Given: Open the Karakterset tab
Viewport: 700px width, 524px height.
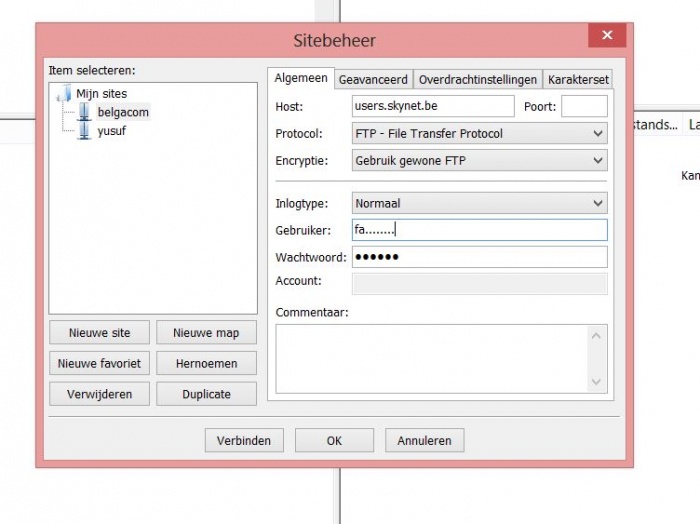Looking at the screenshot, I should (x=578, y=79).
